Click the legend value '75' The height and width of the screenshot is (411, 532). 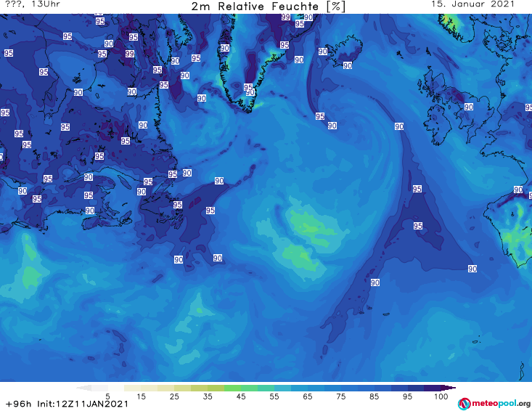340,396
